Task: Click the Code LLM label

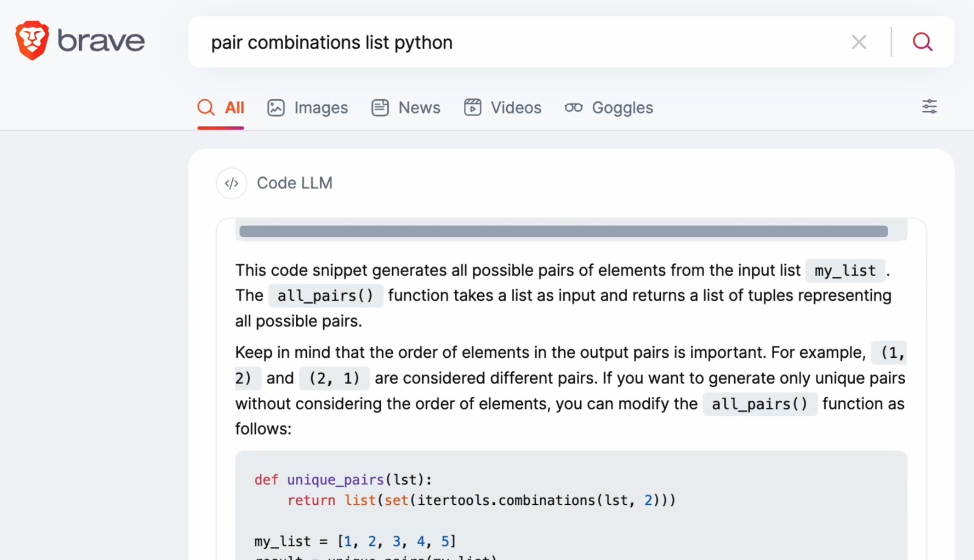Action: pos(295,183)
